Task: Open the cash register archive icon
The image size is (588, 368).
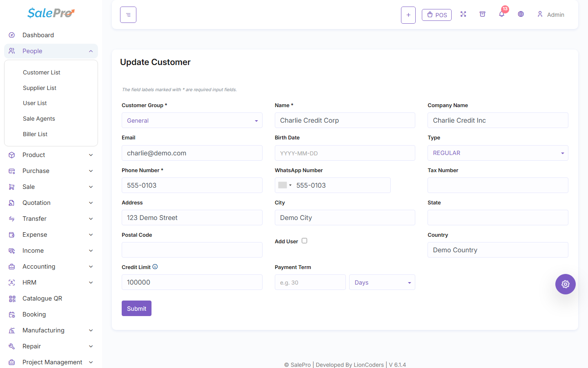Action: click(482, 14)
